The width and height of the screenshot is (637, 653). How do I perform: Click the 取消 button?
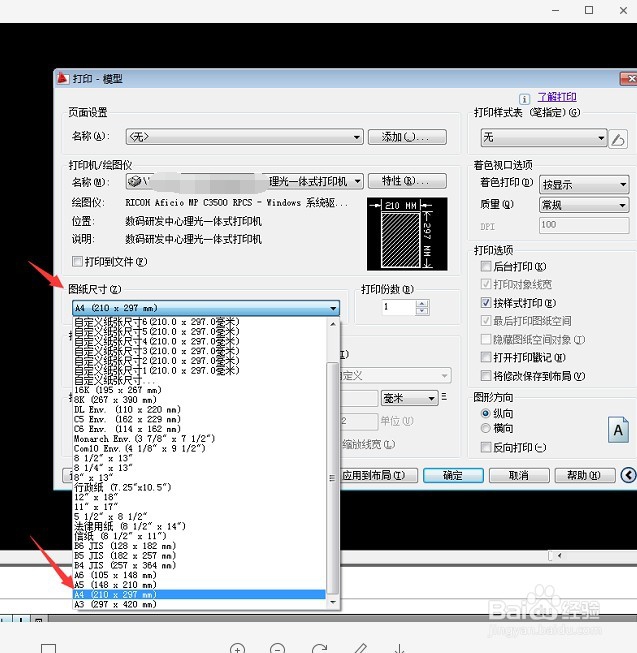click(519, 475)
